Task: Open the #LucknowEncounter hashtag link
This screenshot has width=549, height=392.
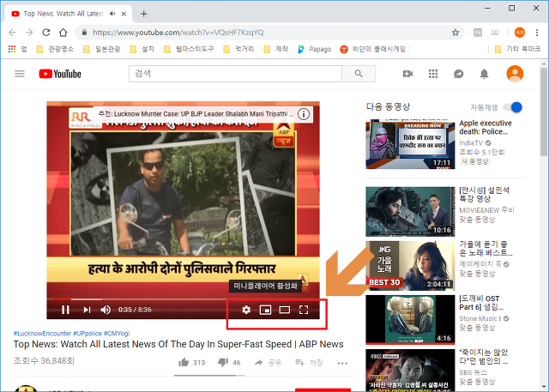Action: (42, 334)
